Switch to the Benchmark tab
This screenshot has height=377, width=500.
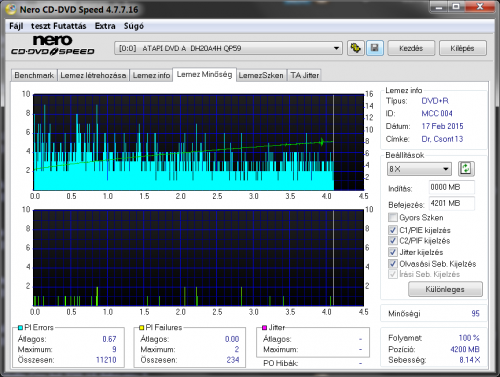[x=34, y=75]
